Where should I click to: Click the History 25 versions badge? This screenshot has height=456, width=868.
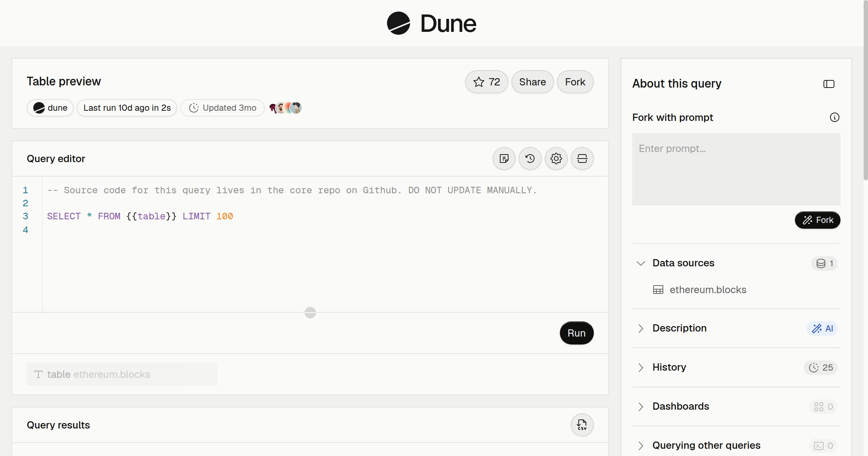821,367
